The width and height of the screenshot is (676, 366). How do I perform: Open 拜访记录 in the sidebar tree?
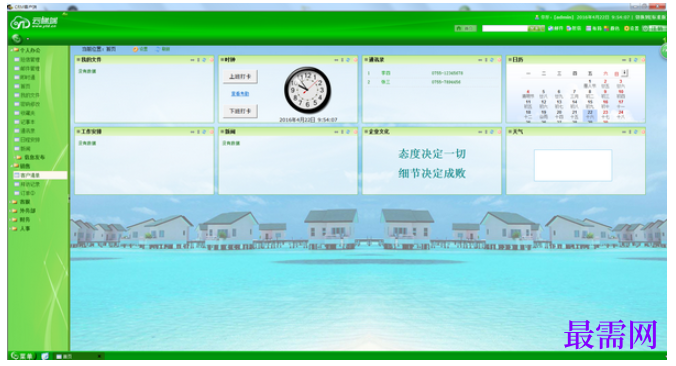[x=27, y=184]
